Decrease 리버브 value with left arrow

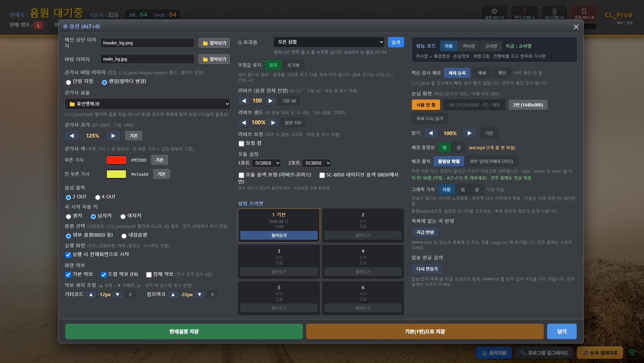(244, 101)
